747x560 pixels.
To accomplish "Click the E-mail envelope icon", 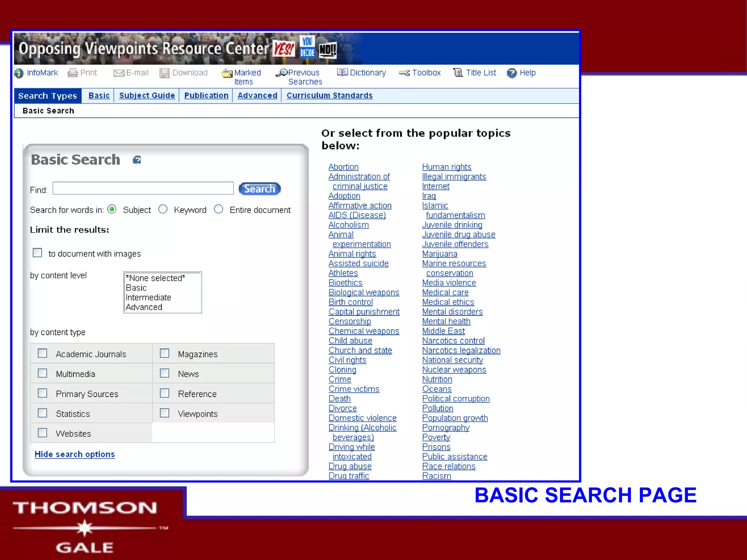I will pyautogui.click(x=119, y=73).
